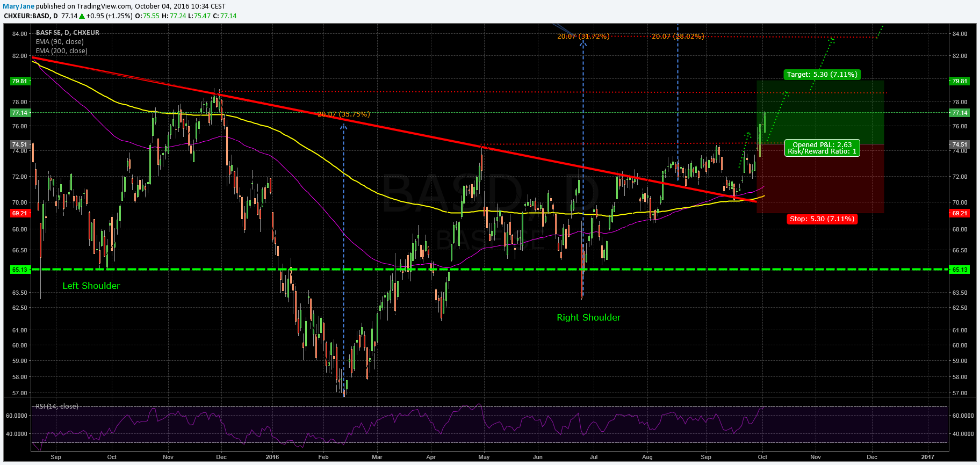Click the Mar label on time axis

pyautogui.click(x=377, y=457)
